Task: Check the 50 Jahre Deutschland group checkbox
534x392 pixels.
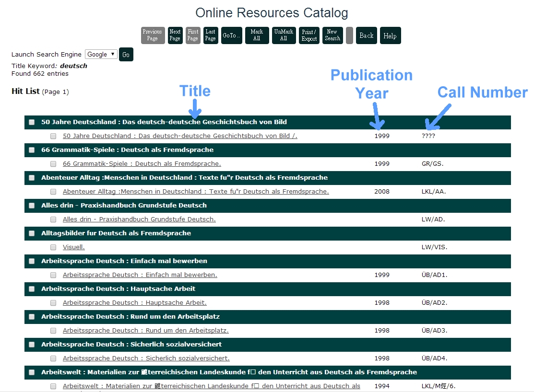Action: pyautogui.click(x=32, y=122)
